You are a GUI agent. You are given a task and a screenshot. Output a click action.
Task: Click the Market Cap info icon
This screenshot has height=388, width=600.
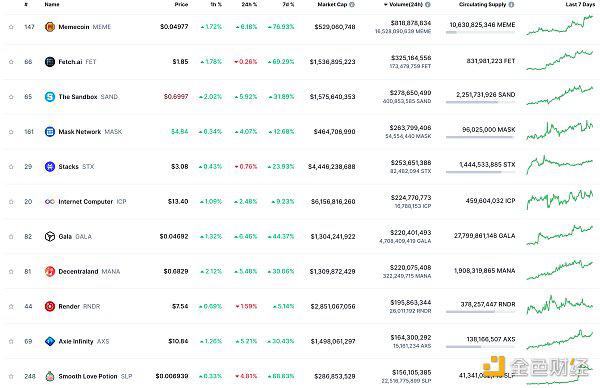coord(352,5)
